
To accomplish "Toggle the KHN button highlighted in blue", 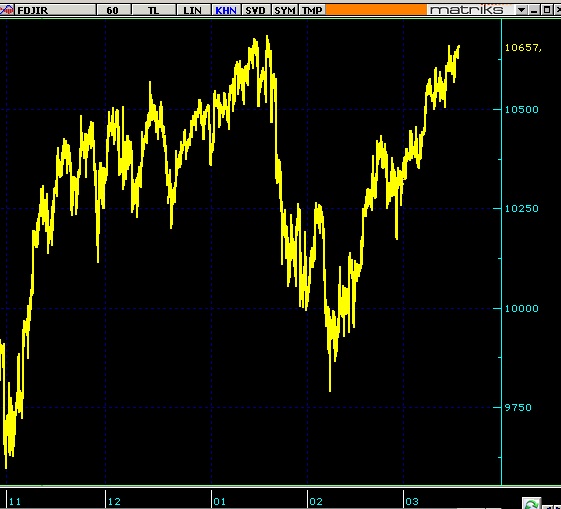I will [x=226, y=10].
